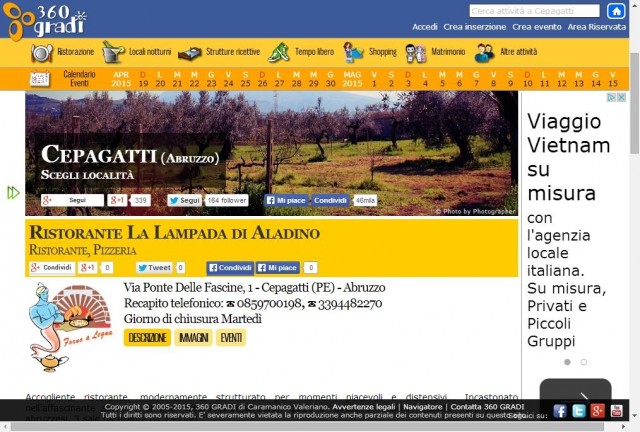This screenshot has width=640, height=432.
Task: Open the Area Riservata link
Action: click(596, 27)
